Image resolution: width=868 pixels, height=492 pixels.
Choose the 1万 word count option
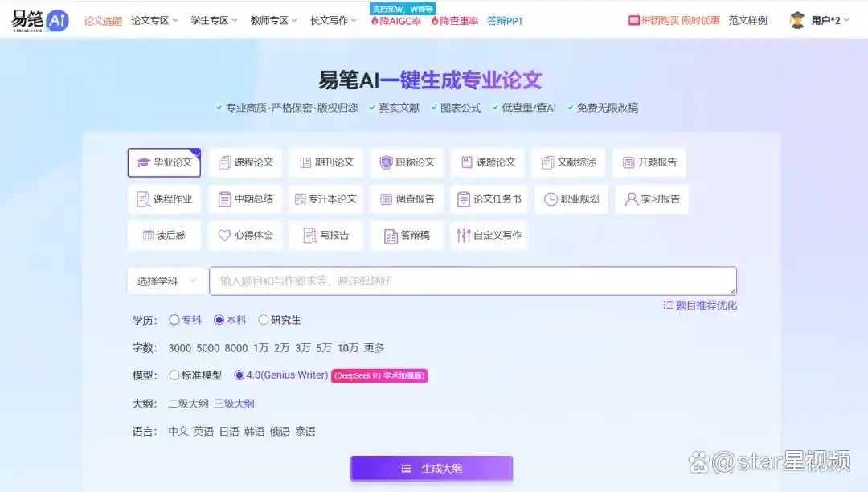tap(260, 348)
